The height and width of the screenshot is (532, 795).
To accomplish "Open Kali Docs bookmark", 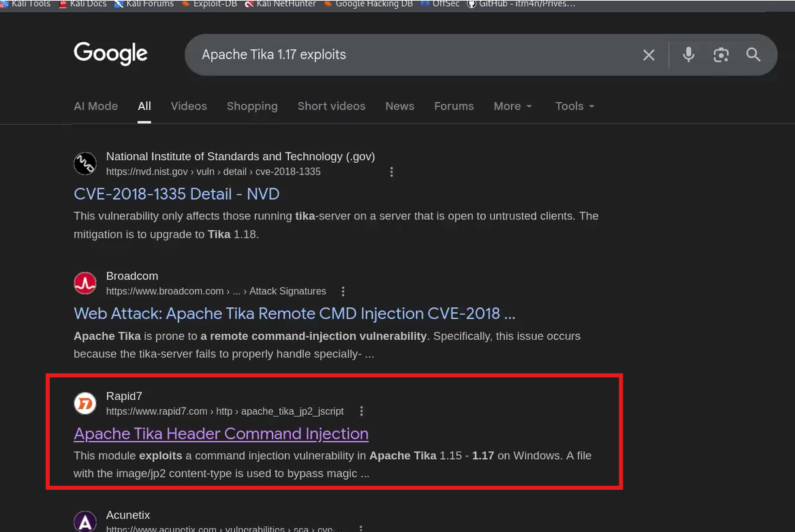I will point(83,4).
